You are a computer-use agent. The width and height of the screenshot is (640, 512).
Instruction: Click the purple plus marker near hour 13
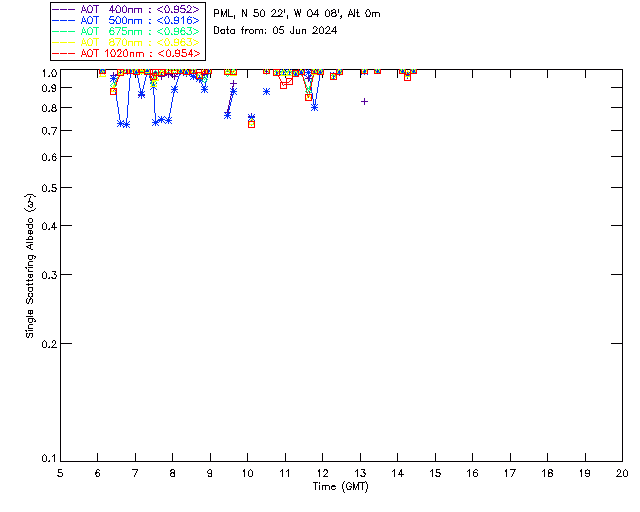364,101
